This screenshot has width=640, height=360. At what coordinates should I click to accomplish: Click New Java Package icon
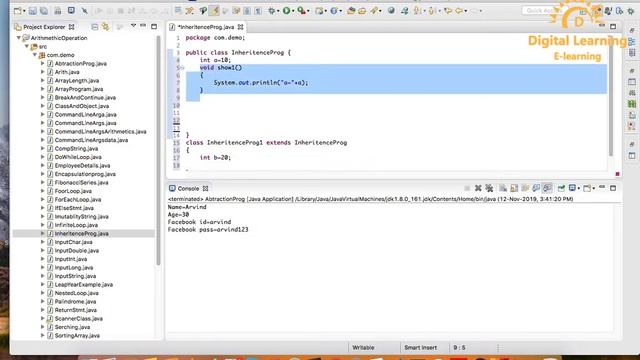tap(319, 11)
